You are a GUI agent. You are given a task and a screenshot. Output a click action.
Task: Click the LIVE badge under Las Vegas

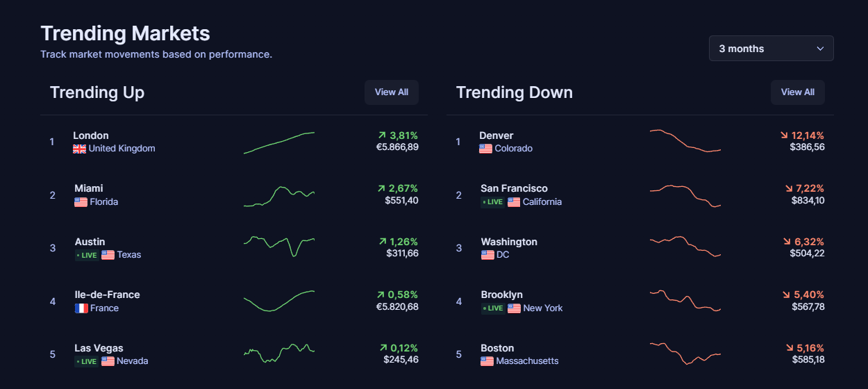(87, 361)
